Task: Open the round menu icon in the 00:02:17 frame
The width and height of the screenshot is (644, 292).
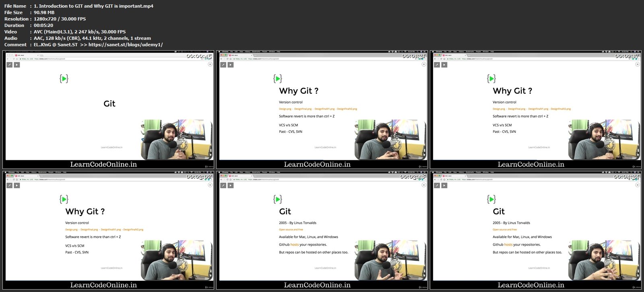Action: click(x=637, y=64)
